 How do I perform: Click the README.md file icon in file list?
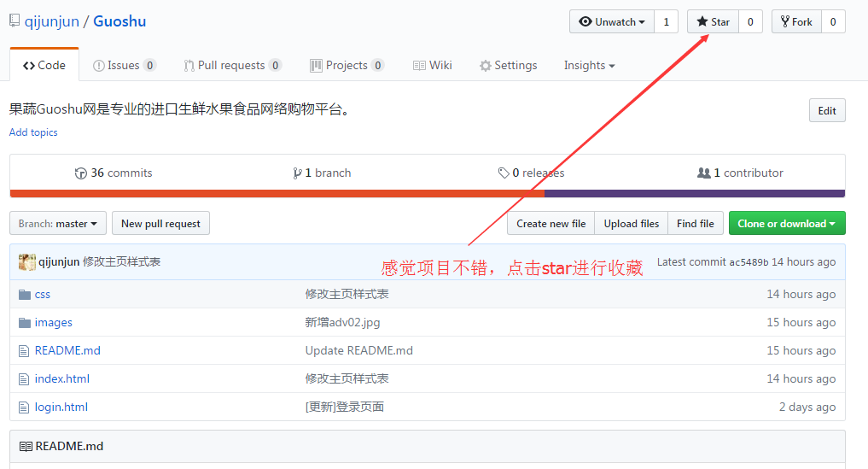[x=24, y=351]
